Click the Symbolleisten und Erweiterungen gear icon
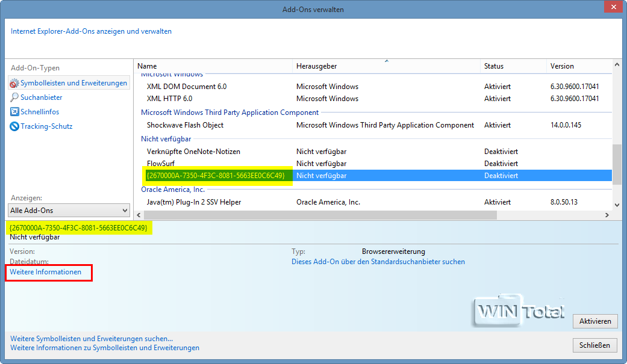Screen dimensions: 627x364 (14, 83)
